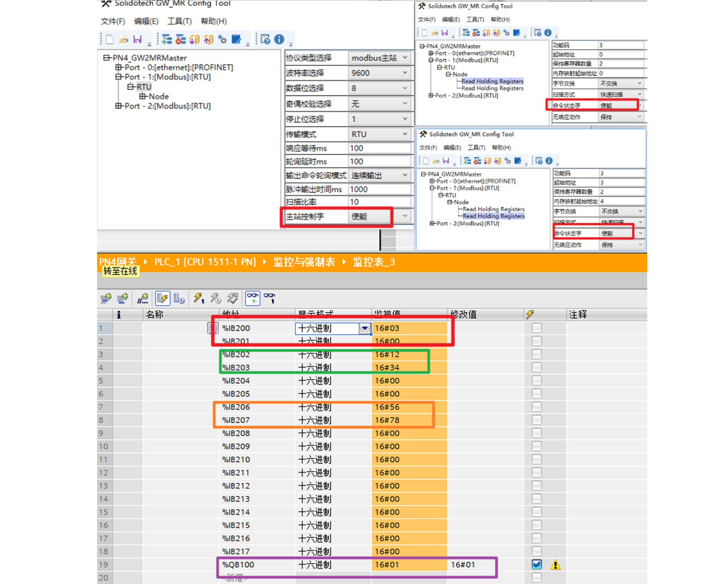Screen dimensions: 728x584
Task: Click the new file icon in main toolbar
Action: [110, 39]
